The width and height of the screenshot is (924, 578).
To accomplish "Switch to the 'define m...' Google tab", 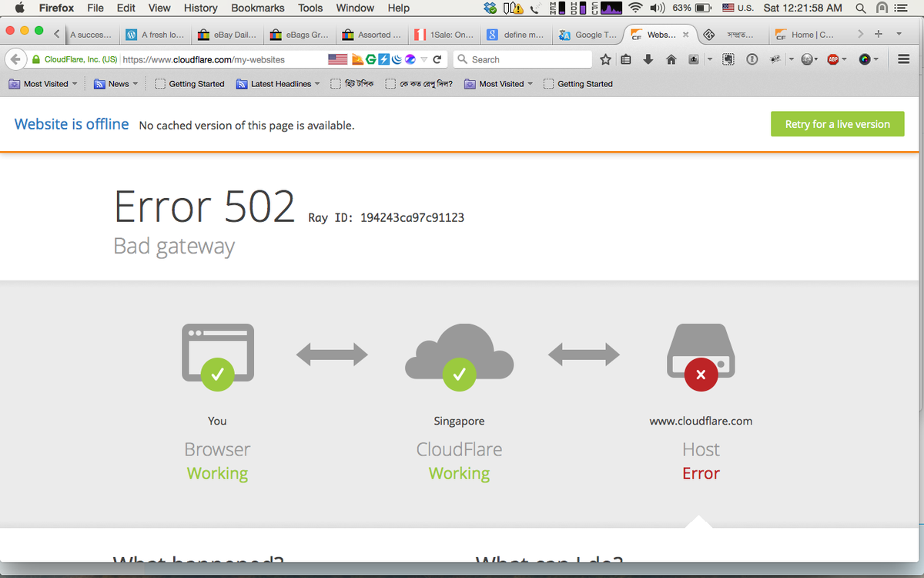I will pos(516,35).
